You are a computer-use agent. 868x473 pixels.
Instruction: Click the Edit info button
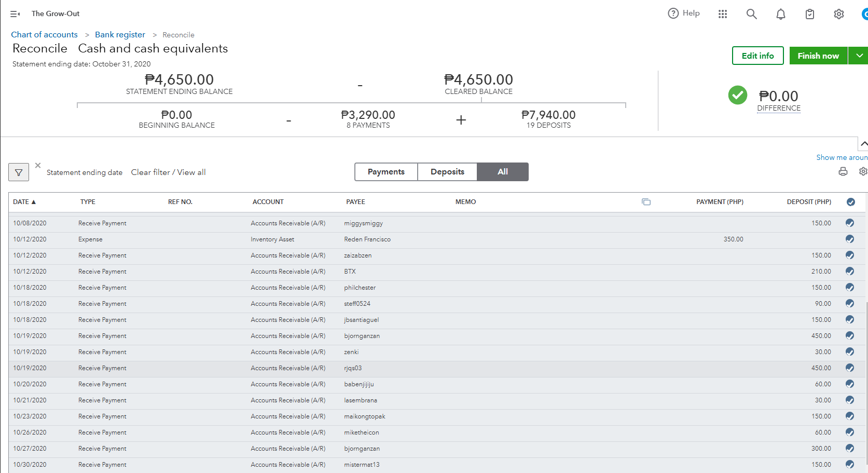757,56
